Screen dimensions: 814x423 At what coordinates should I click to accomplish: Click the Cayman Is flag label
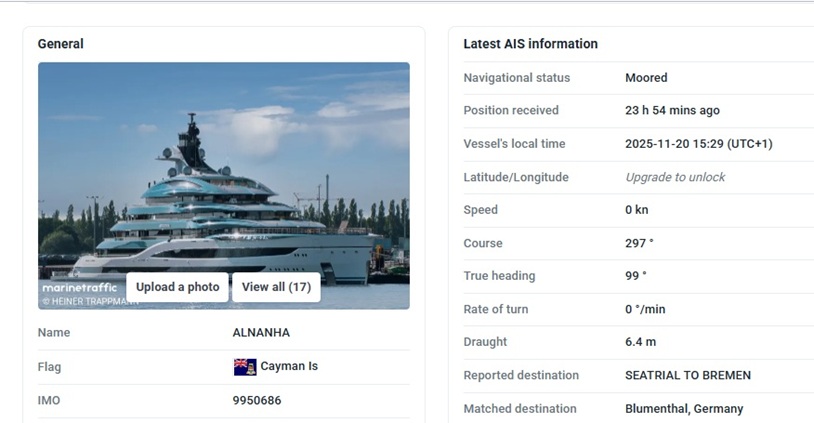click(289, 366)
